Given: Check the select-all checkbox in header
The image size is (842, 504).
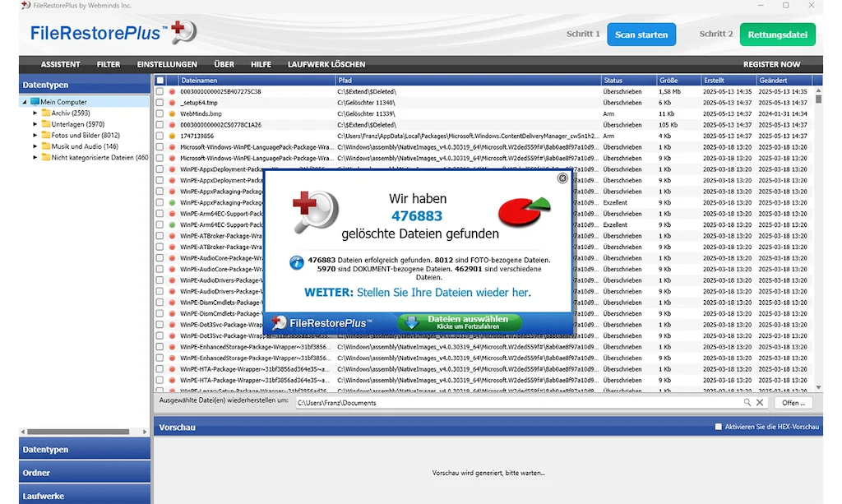Looking at the screenshot, I should (x=160, y=81).
